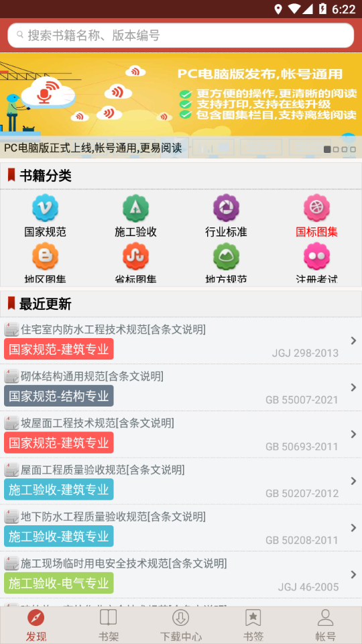Open the 行业标准 category icon
The height and width of the screenshot is (644, 362).
[x=226, y=208]
